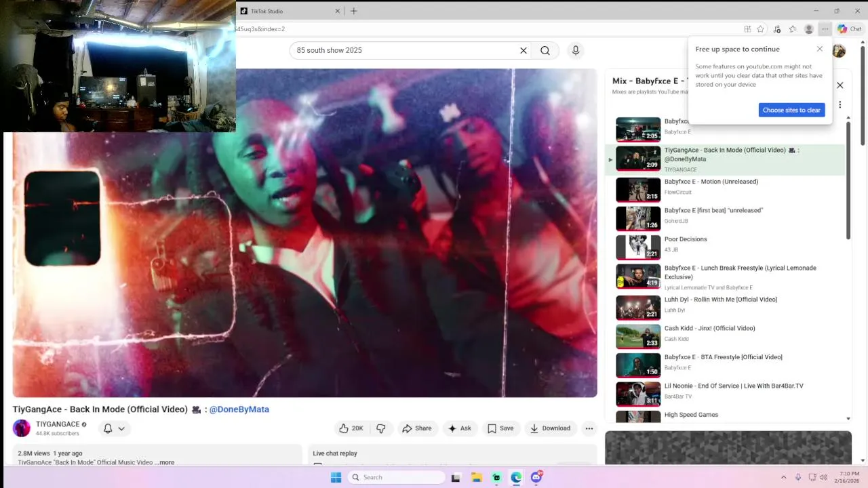The image size is (868, 488).
Task: Open the system tray microphone icon
Action: click(798, 477)
